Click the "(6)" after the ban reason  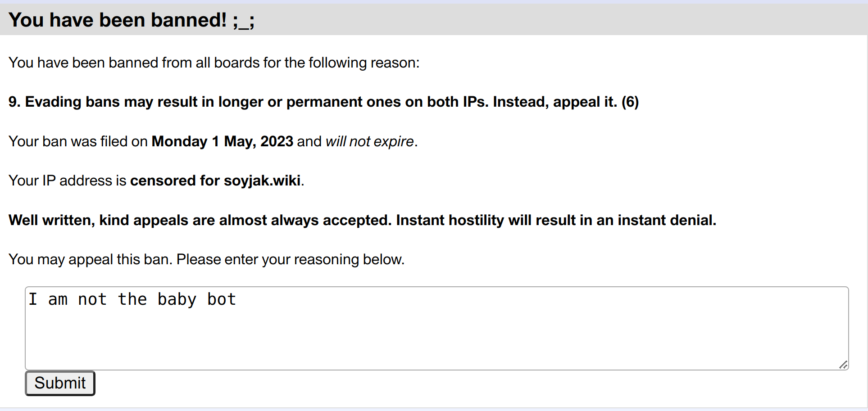point(630,102)
